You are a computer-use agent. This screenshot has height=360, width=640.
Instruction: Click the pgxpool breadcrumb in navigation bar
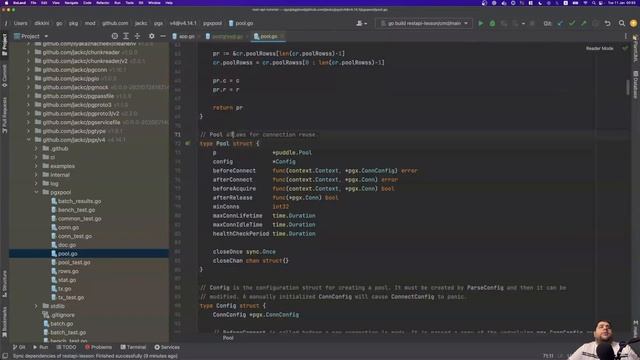pos(213,24)
